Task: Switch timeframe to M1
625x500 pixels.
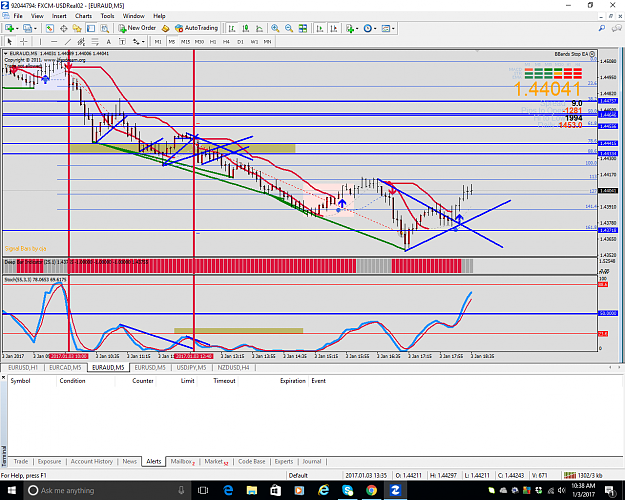Action: coord(158,41)
